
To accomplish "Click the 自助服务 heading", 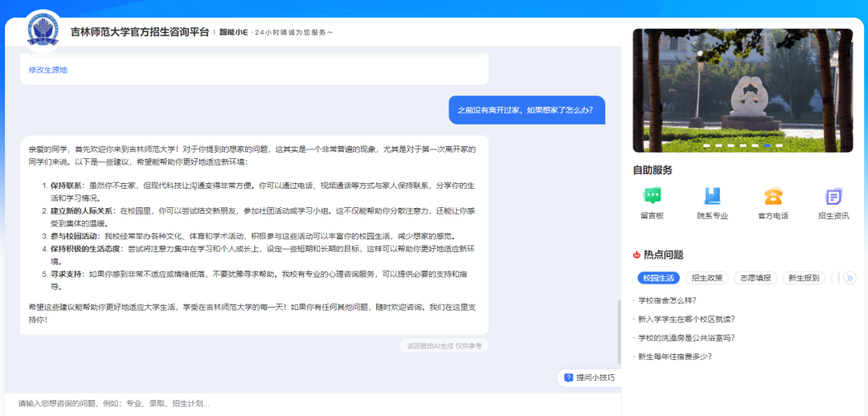I will pos(653,169).
